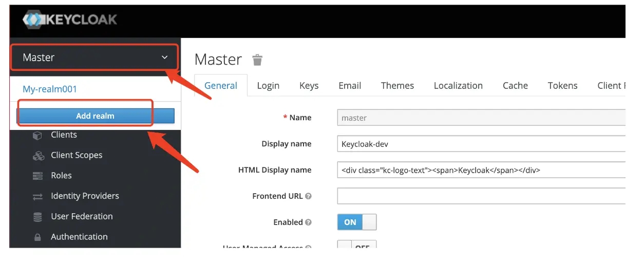Click the Clients cube icon
The height and width of the screenshot is (263, 644).
[x=37, y=135]
